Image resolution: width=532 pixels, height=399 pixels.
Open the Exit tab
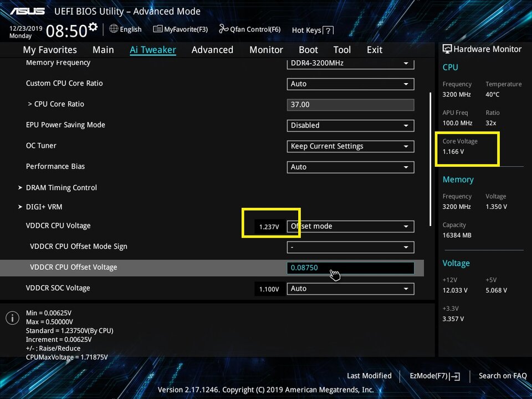(375, 50)
